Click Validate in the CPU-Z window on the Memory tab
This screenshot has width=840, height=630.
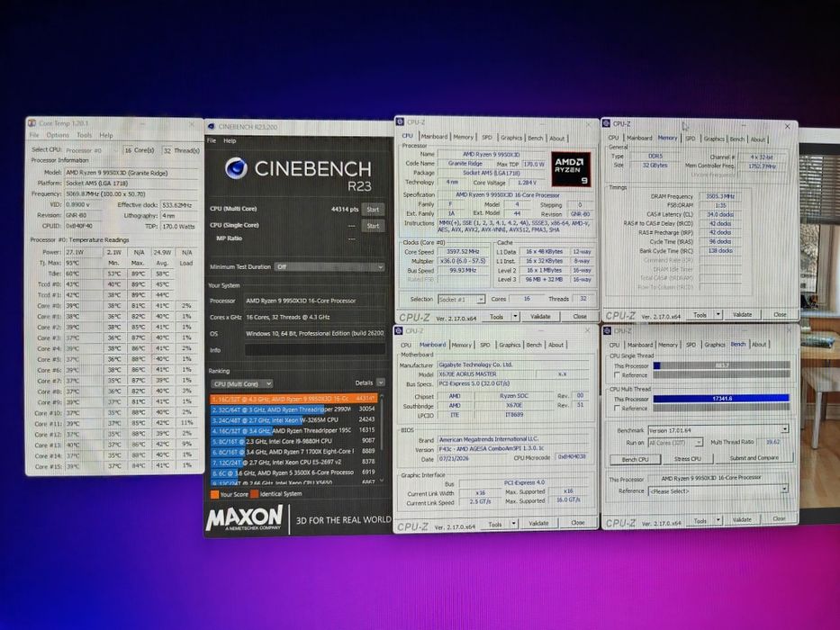point(742,314)
